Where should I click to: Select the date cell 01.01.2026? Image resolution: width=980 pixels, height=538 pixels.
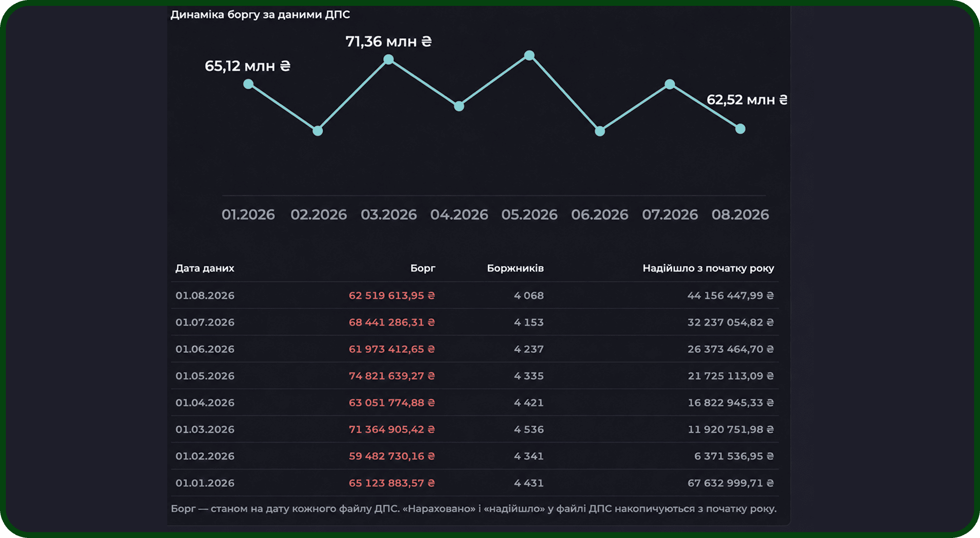point(205,483)
